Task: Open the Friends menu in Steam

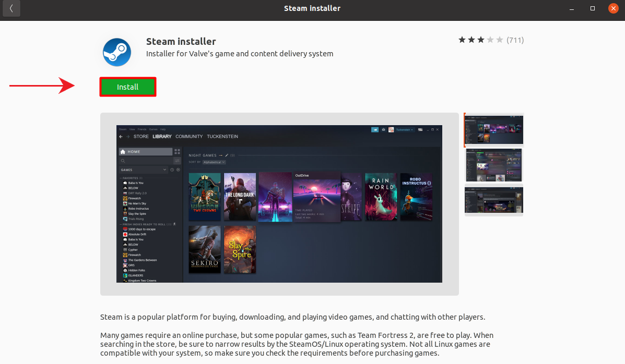Action: point(141,128)
